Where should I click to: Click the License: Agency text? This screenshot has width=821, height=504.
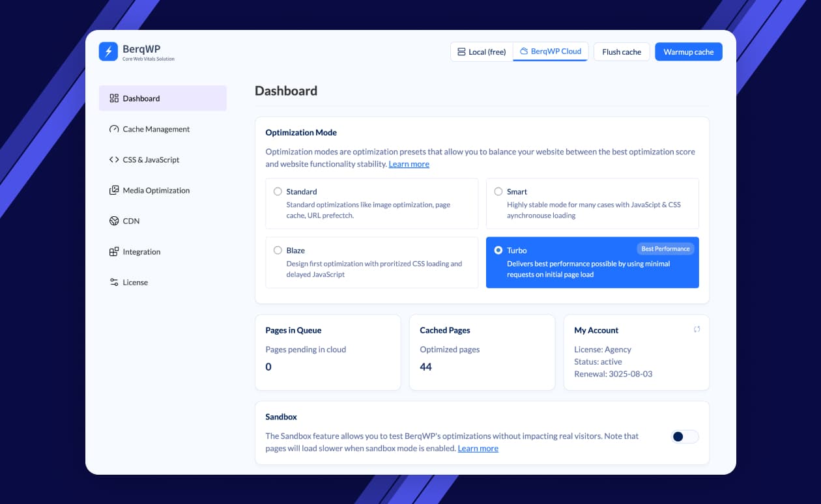[x=603, y=349]
